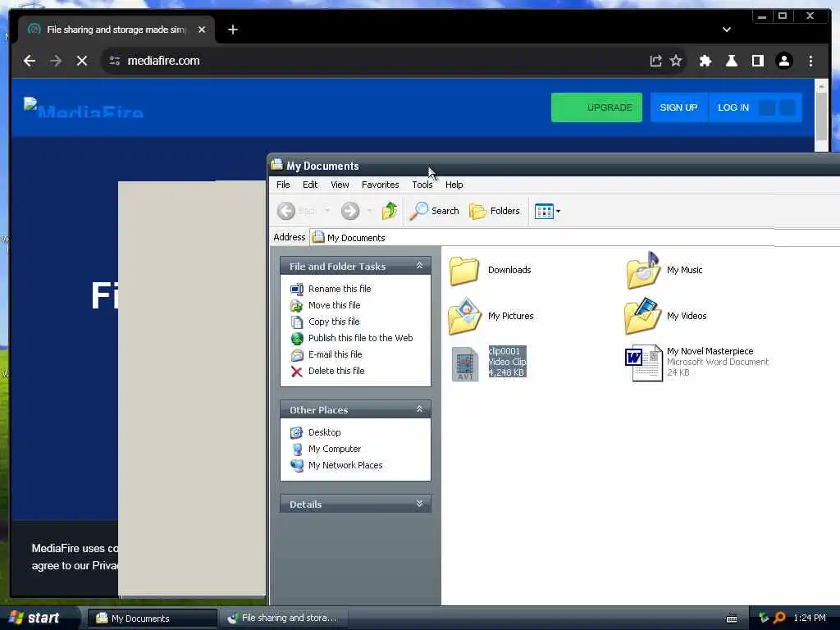840x630 pixels.
Task: Select the Downloads folder
Action: [x=490, y=270]
